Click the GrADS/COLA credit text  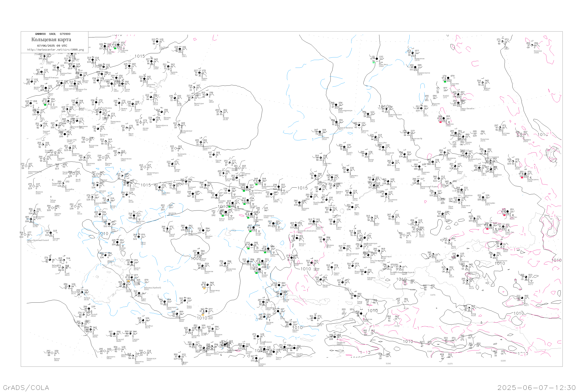tap(26, 387)
